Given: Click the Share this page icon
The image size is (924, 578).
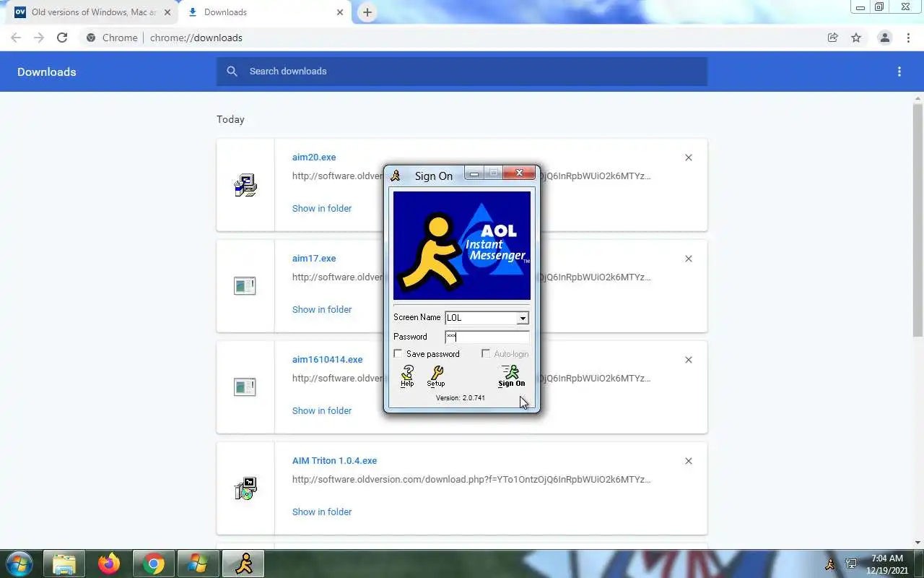Looking at the screenshot, I should [x=833, y=38].
